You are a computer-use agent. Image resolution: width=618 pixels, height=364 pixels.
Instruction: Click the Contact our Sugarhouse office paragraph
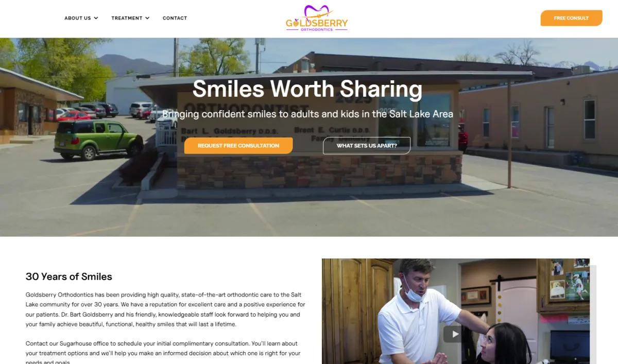point(162,353)
